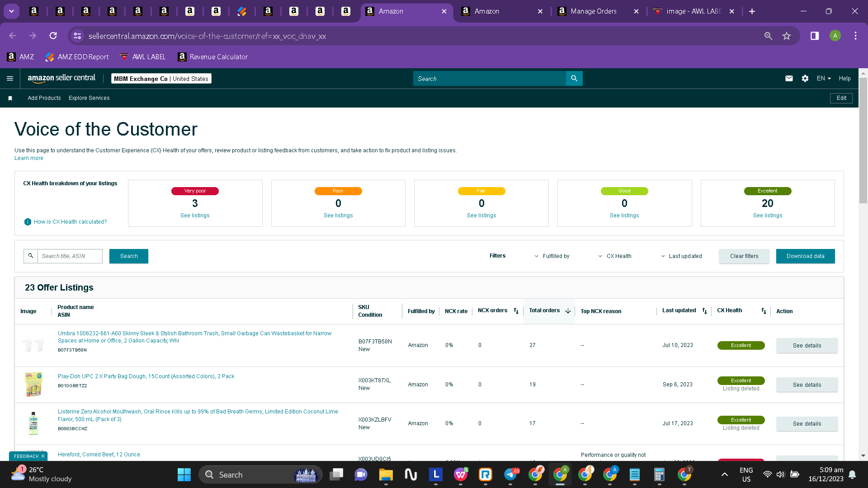Sort the table by Total orders
The height and width of the screenshot is (488, 868).
[x=568, y=311]
